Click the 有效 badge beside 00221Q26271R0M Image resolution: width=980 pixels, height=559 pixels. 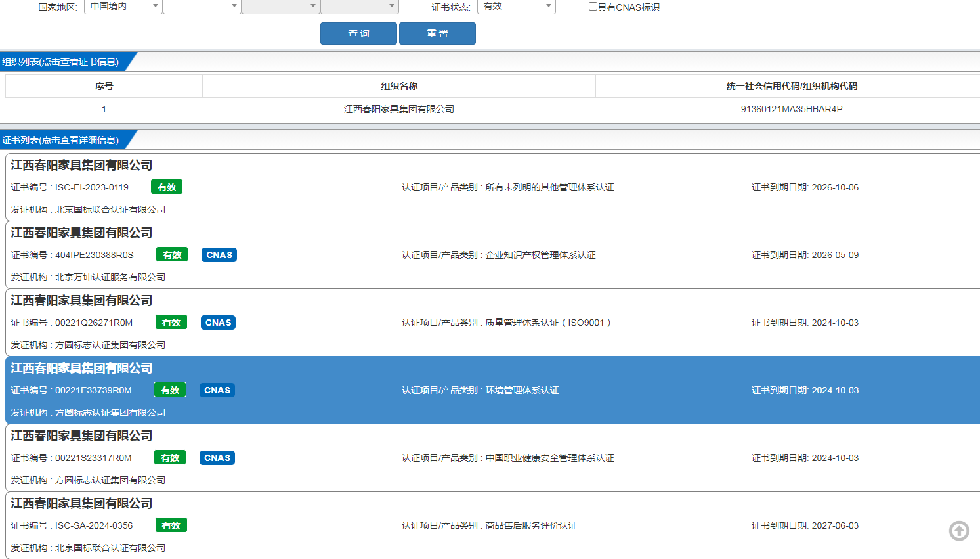171,323
